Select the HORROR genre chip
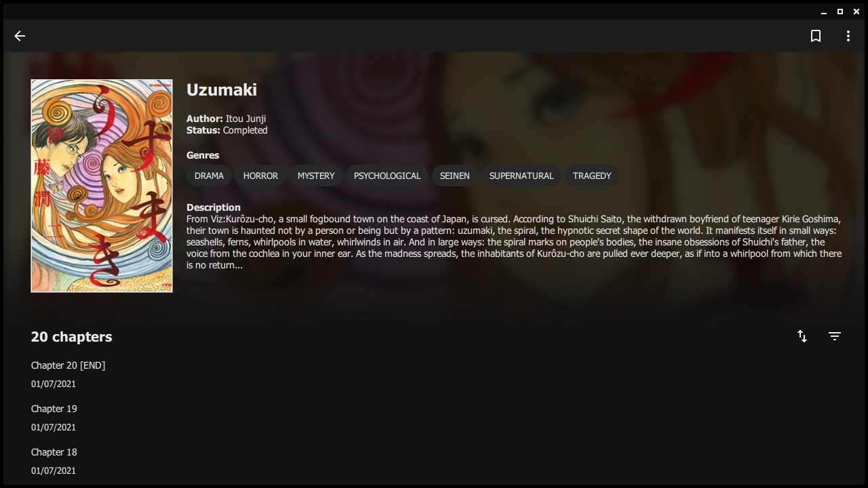Viewport: 868px width, 488px height. pyautogui.click(x=260, y=176)
